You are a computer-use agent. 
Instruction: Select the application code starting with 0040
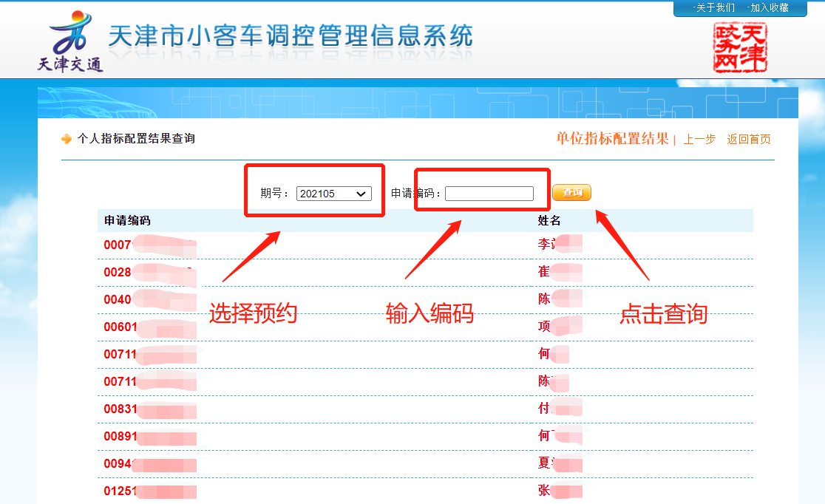coord(150,299)
